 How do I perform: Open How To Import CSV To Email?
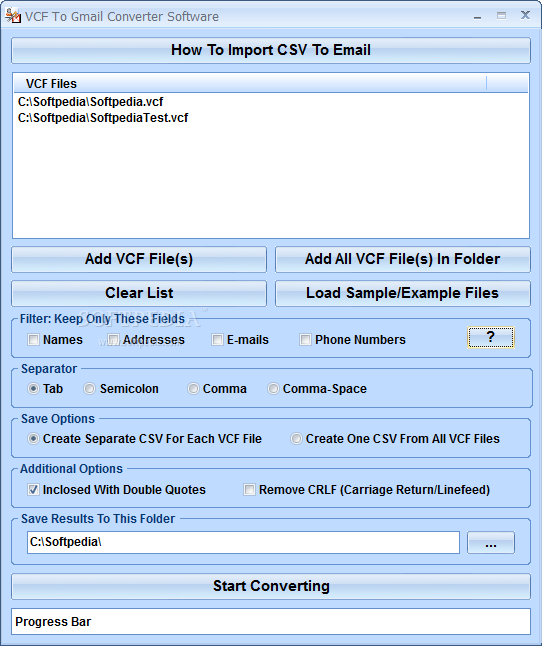[x=271, y=50]
